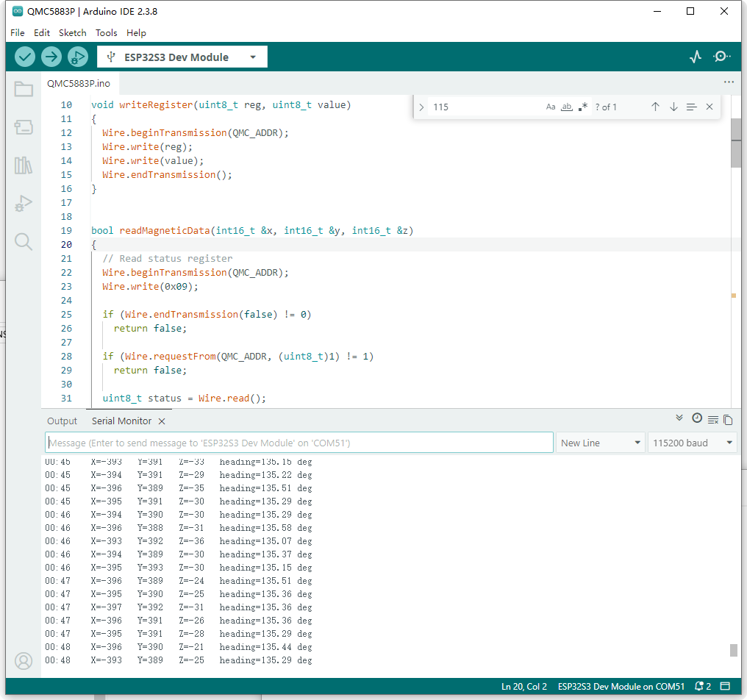This screenshot has width=747, height=700.
Task: Click the Verify sketch checkmark button
Action: pos(25,57)
